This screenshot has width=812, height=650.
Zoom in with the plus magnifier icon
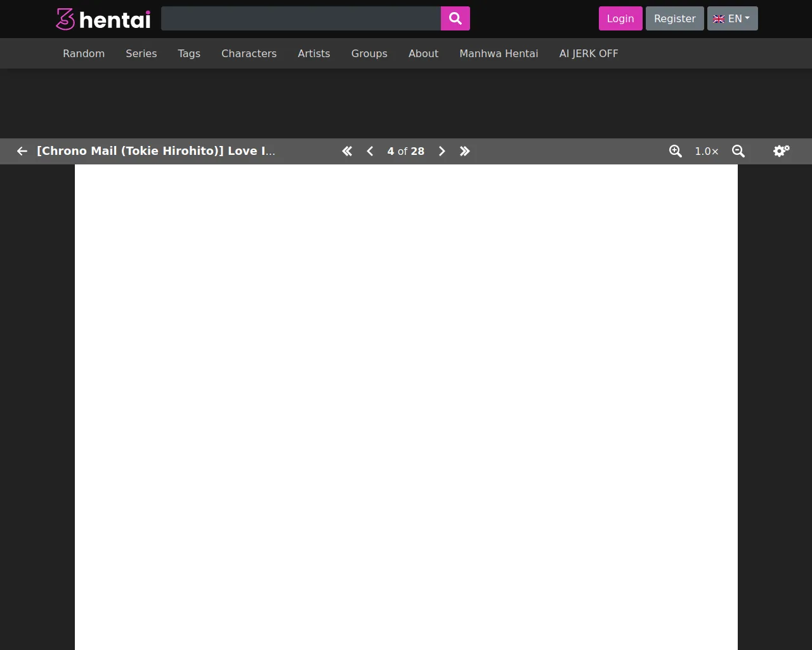tap(676, 151)
